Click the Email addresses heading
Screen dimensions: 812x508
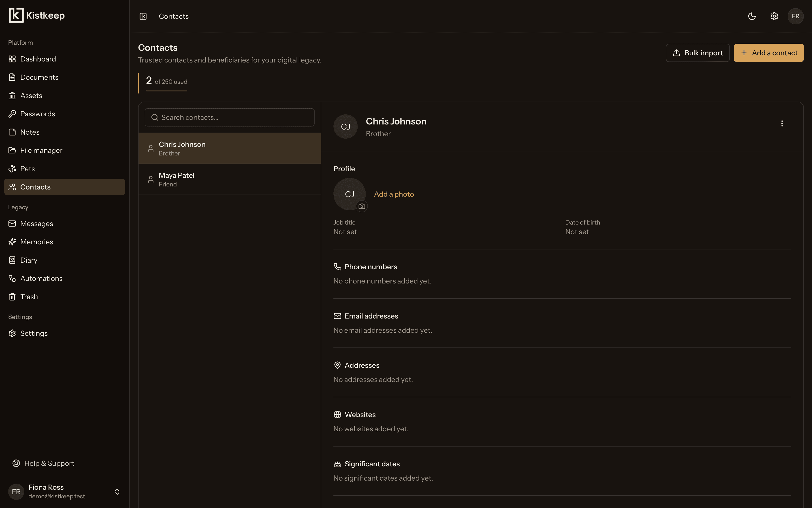click(x=371, y=316)
